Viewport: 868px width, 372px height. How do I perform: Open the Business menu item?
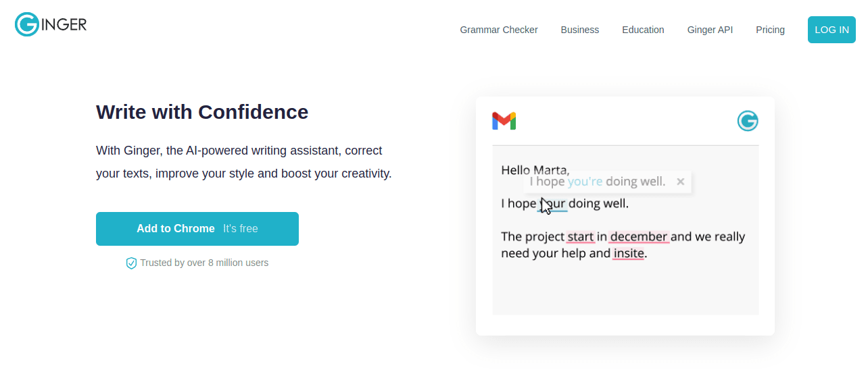click(580, 30)
